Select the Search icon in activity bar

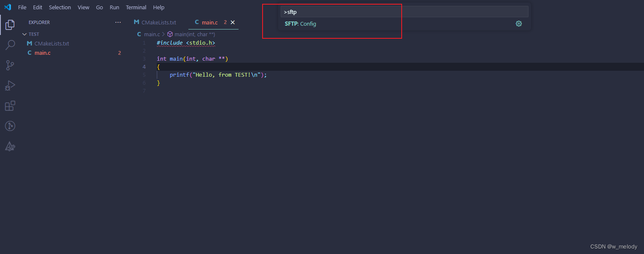click(x=10, y=45)
